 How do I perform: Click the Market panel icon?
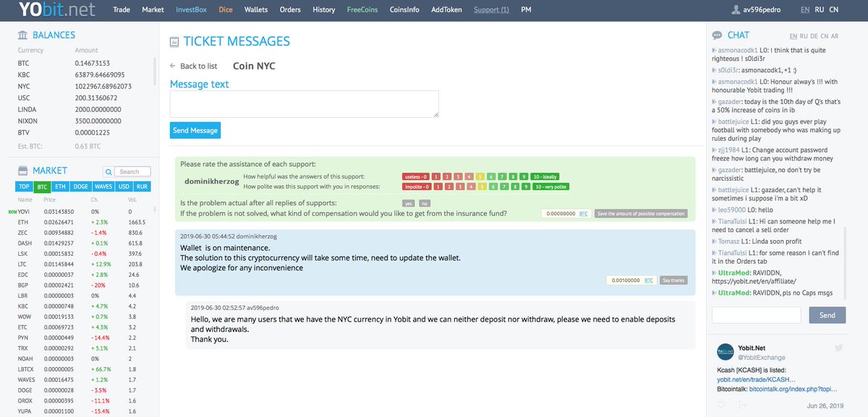pos(23,171)
